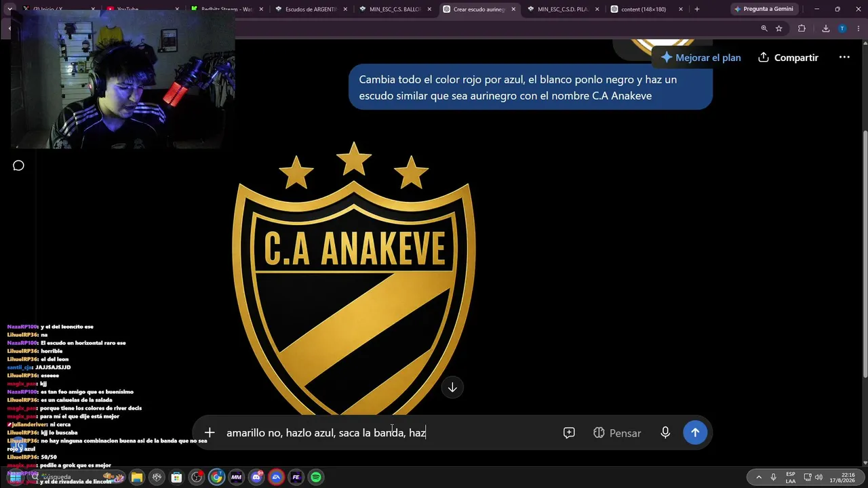Open the attachment plus menu in prompt box
Image resolution: width=868 pixels, height=488 pixels.
[210, 432]
